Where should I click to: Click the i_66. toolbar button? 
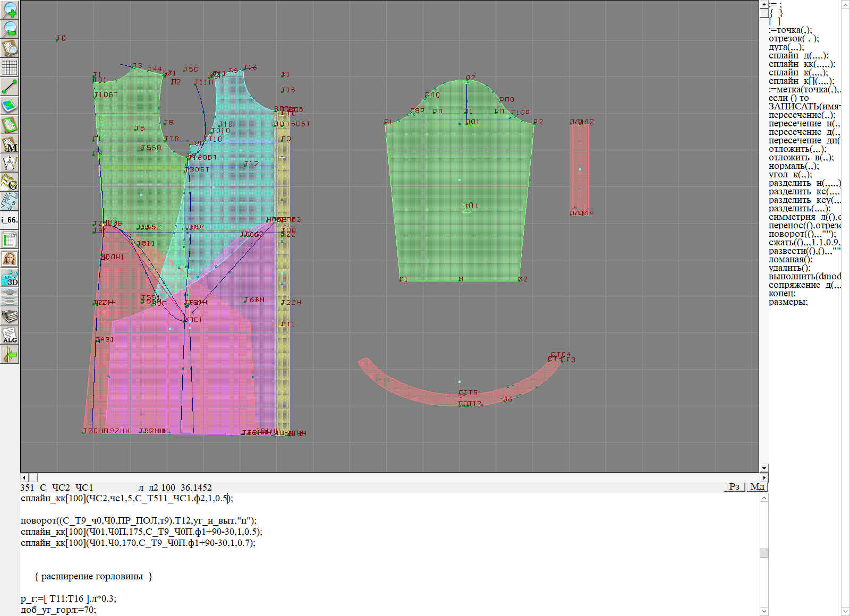[x=10, y=220]
